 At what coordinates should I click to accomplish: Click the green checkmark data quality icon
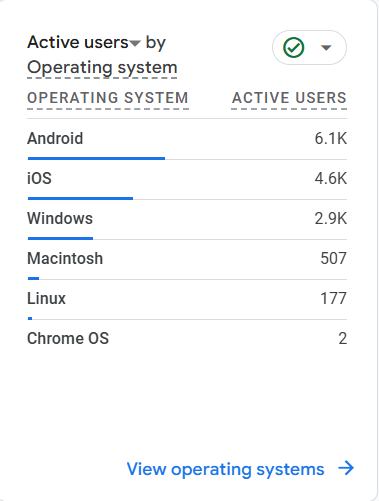[293, 48]
